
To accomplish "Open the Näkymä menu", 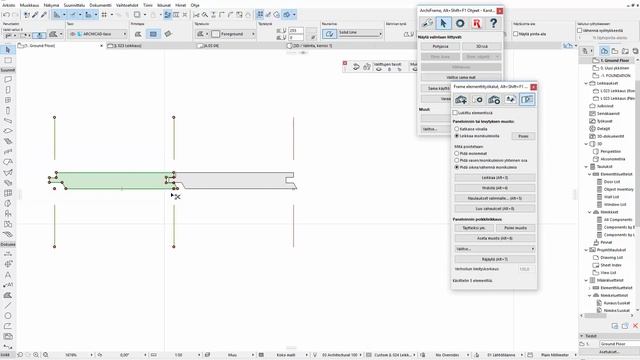I will click(x=51, y=5).
